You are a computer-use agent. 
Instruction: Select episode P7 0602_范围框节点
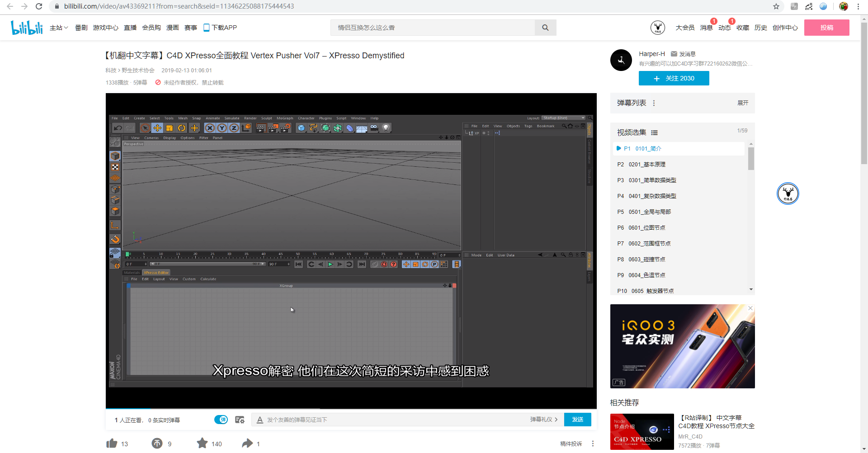click(679, 244)
